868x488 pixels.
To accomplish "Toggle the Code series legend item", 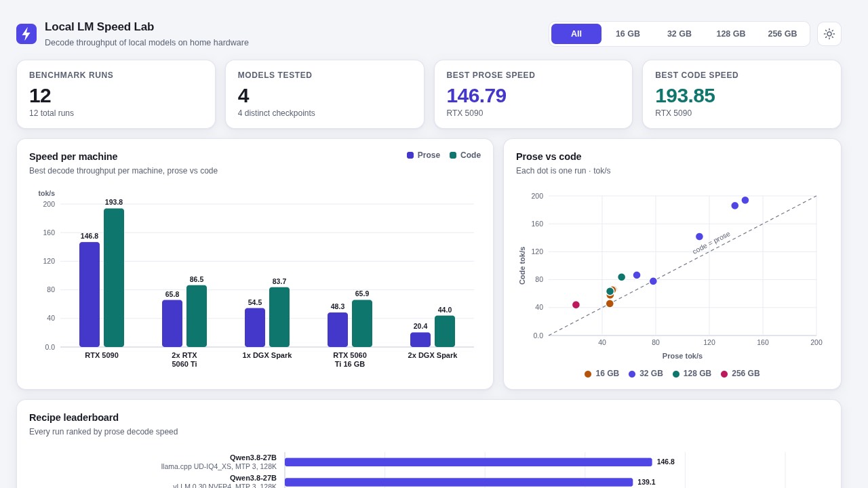I will 465,155.
